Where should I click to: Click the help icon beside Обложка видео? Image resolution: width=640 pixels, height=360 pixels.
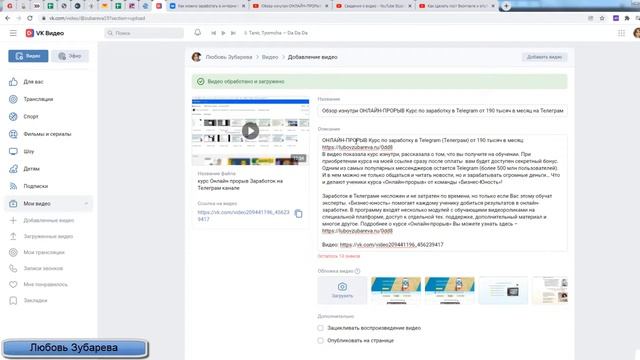(x=358, y=271)
